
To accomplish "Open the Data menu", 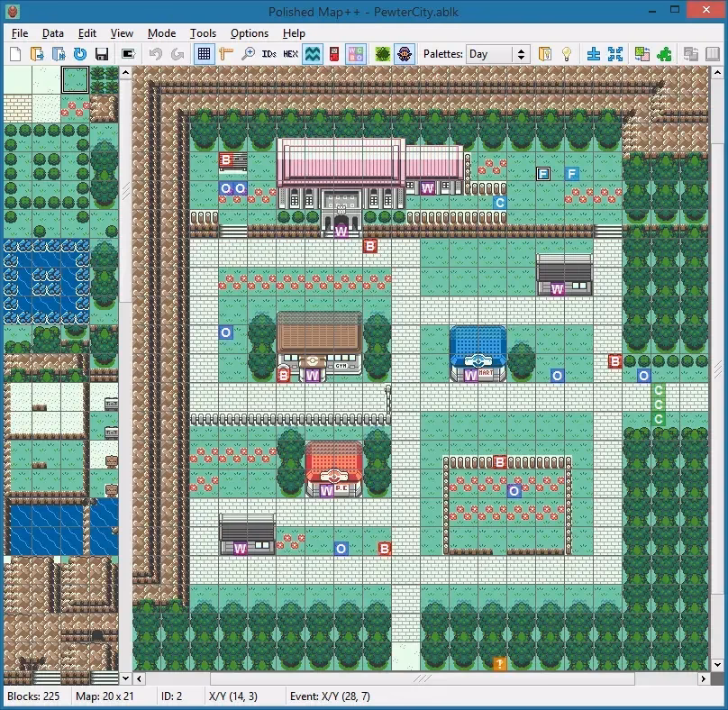I will click(53, 33).
